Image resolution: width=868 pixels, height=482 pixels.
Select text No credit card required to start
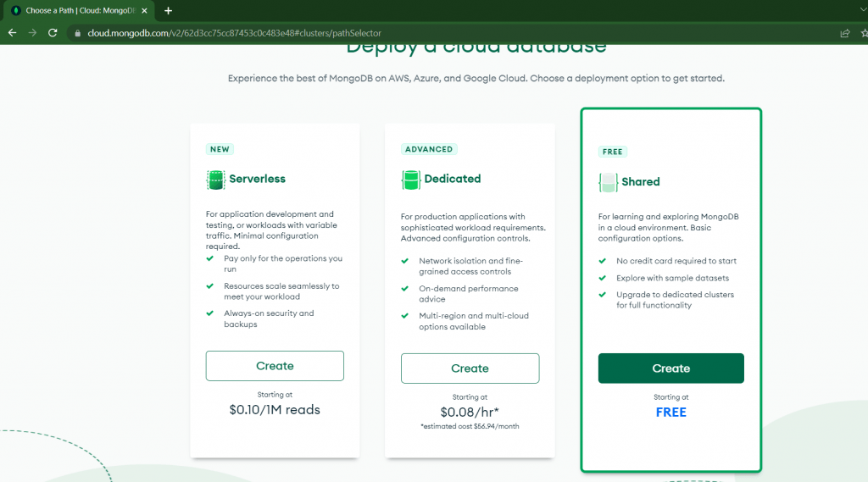[x=676, y=261]
